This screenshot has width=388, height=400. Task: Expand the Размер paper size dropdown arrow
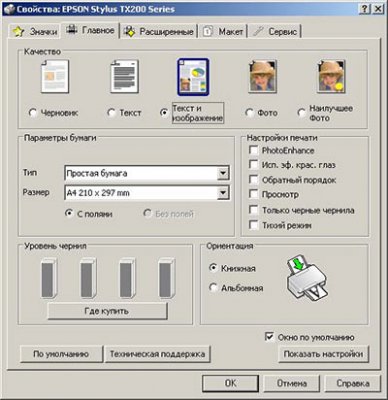[223, 193]
